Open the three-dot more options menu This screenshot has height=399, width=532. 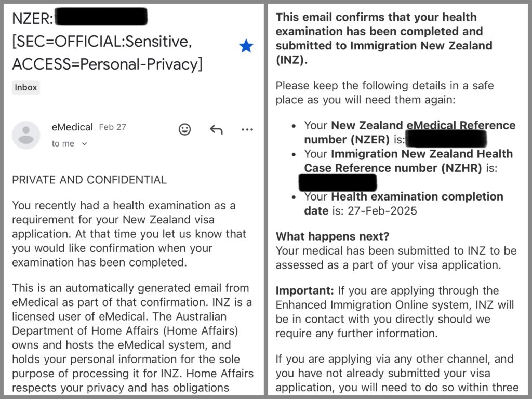coord(247,129)
